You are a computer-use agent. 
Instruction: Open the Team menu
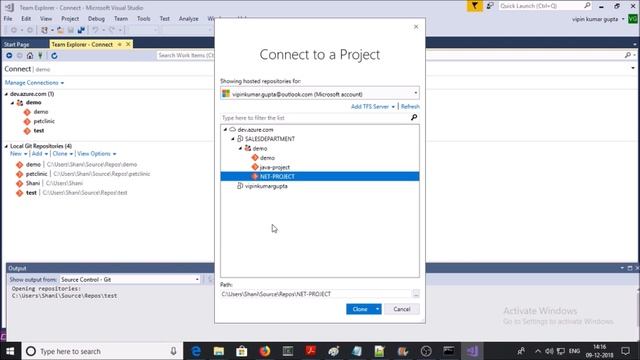(121, 18)
